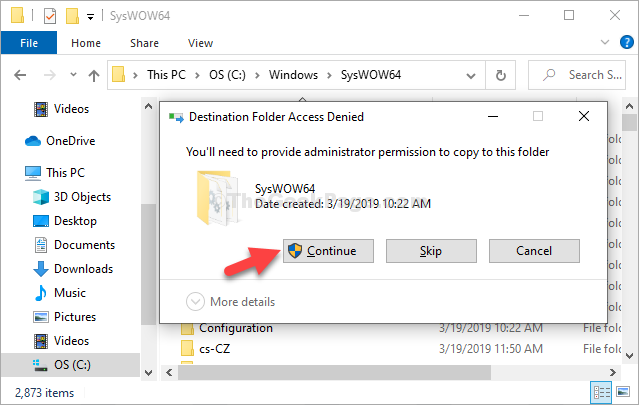Customize Quick Access Toolbar dropdown

click(x=90, y=17)
